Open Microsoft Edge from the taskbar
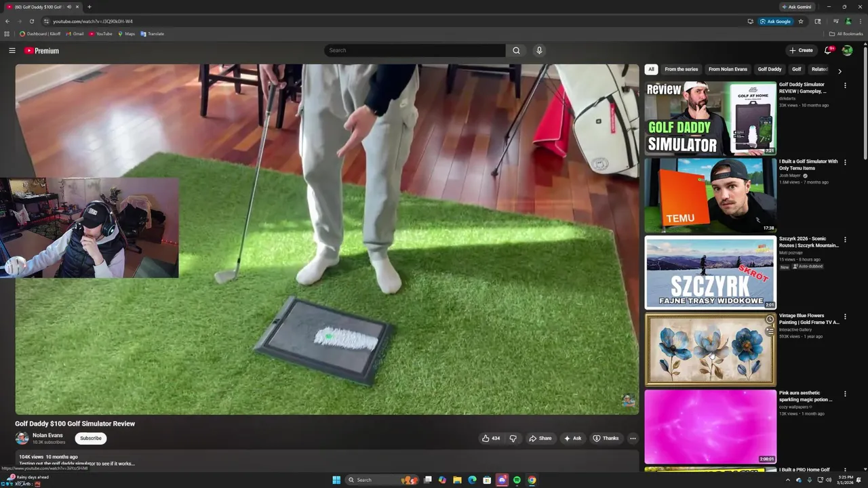Viewport: 868px width, 488px height. 472,480
